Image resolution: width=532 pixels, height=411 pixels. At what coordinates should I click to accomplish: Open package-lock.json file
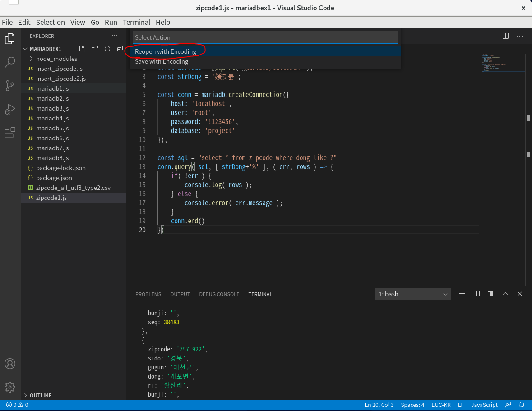click(74, 168)
